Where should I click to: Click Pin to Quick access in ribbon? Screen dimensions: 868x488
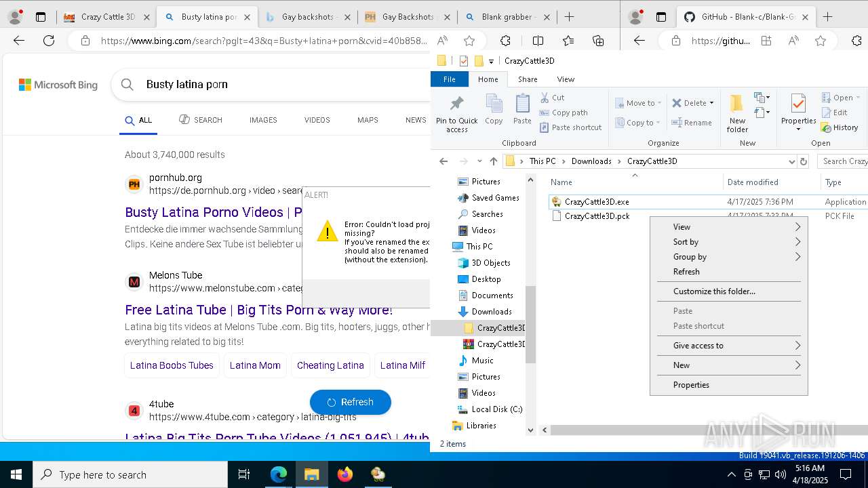point(456,114)
